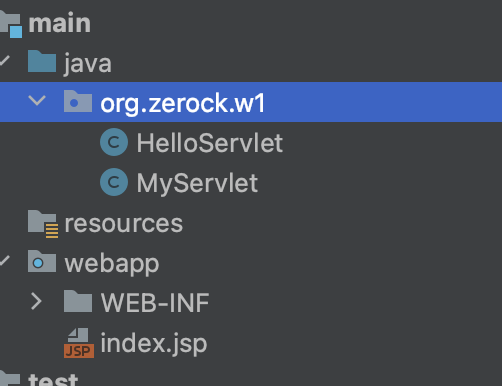Expand the WEB-INF folder arrow
The width and height of the screenshot is (502, 386).
coord(36,301)
